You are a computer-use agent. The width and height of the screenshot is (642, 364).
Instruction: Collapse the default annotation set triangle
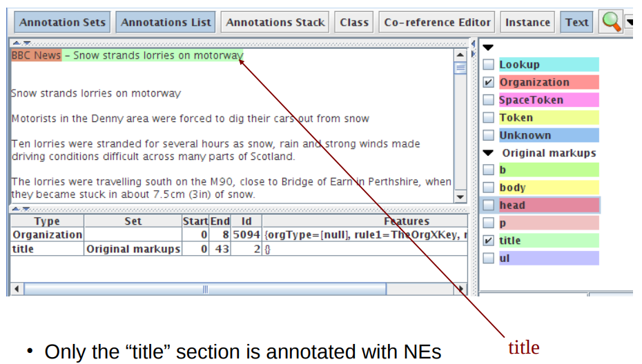(488, 48)
